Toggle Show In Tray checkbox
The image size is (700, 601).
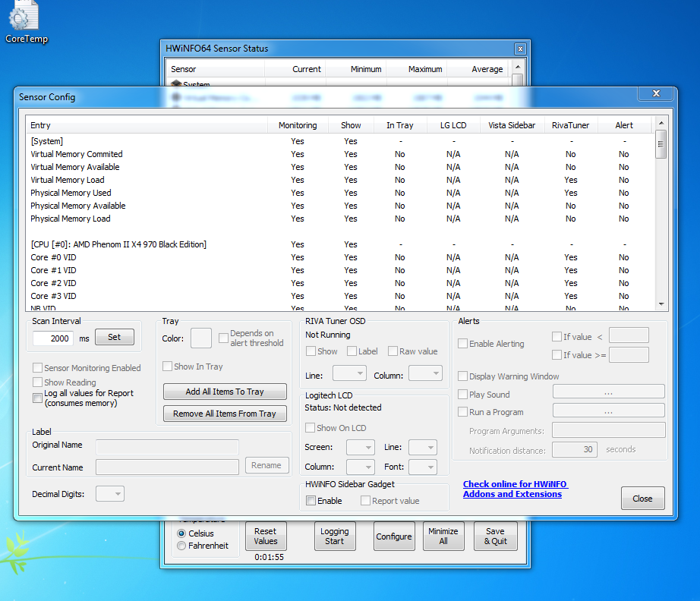[168, 367]
